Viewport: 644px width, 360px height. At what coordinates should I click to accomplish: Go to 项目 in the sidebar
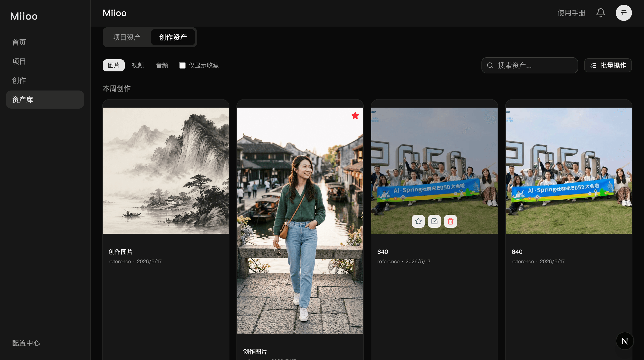(x=45, y=61)
